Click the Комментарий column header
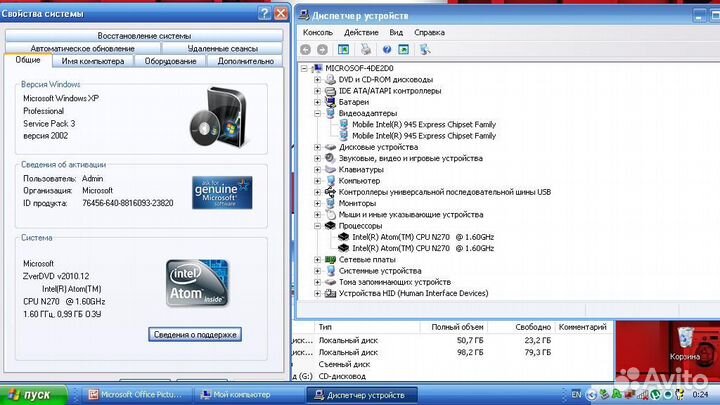The height and width of the screenshot is (405, 720). (583, 327)
